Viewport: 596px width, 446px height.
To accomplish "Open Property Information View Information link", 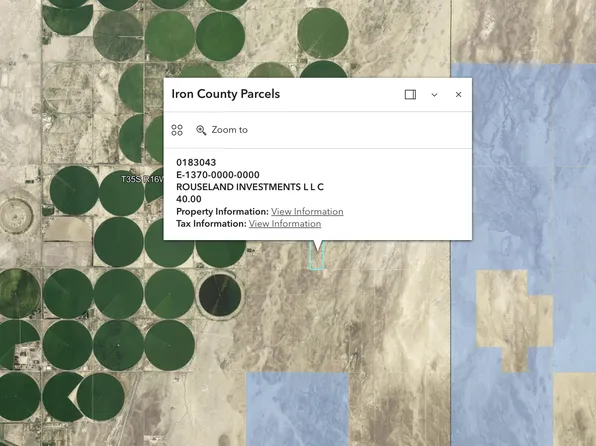I will (307, 211).
